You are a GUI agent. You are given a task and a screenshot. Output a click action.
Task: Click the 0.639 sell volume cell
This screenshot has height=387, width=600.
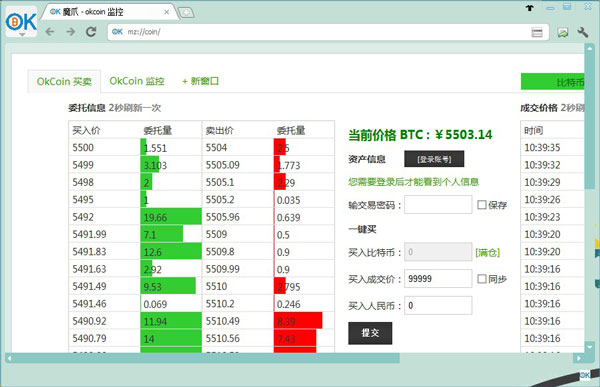click(304, 217)
